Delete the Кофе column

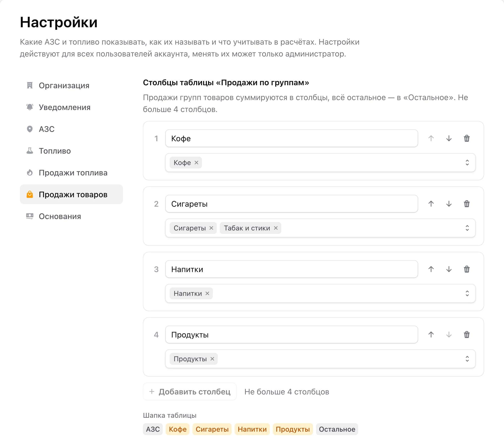[467, 138]
